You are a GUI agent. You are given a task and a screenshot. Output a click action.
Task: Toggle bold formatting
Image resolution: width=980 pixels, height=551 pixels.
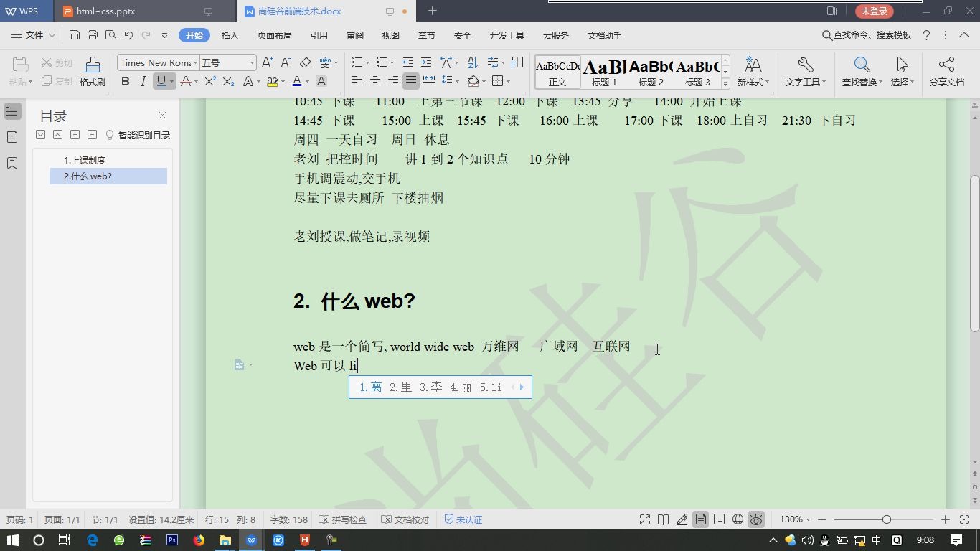tap(125, 81)
